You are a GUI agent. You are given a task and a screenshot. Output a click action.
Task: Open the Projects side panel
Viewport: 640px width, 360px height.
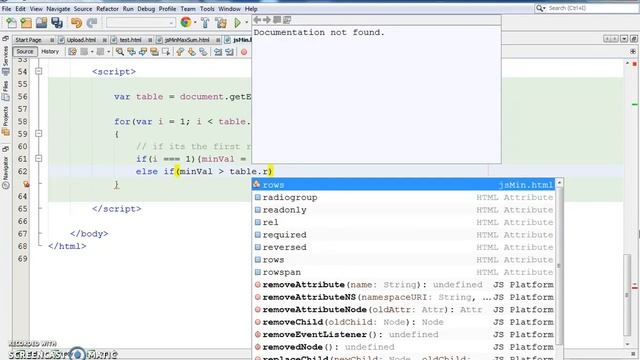pos(5,121)
